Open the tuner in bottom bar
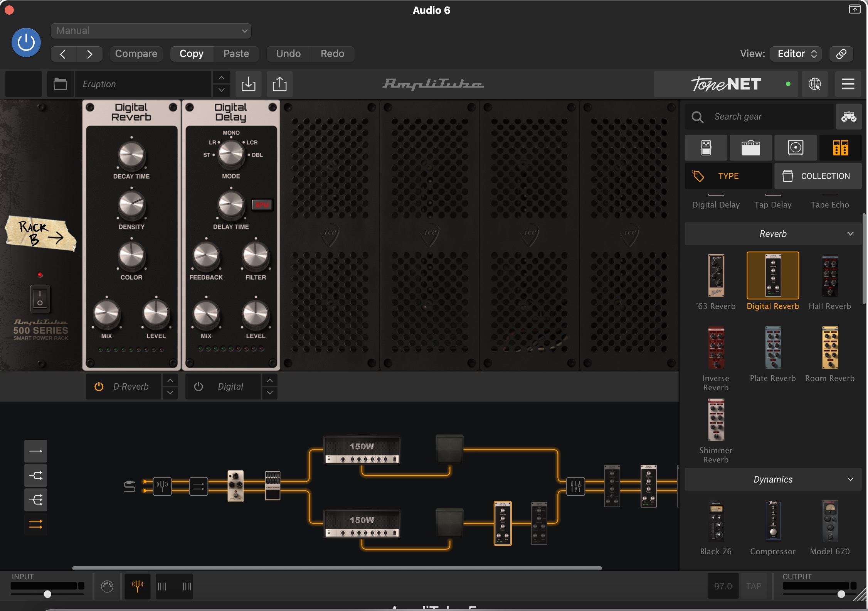 click(138, 586)
